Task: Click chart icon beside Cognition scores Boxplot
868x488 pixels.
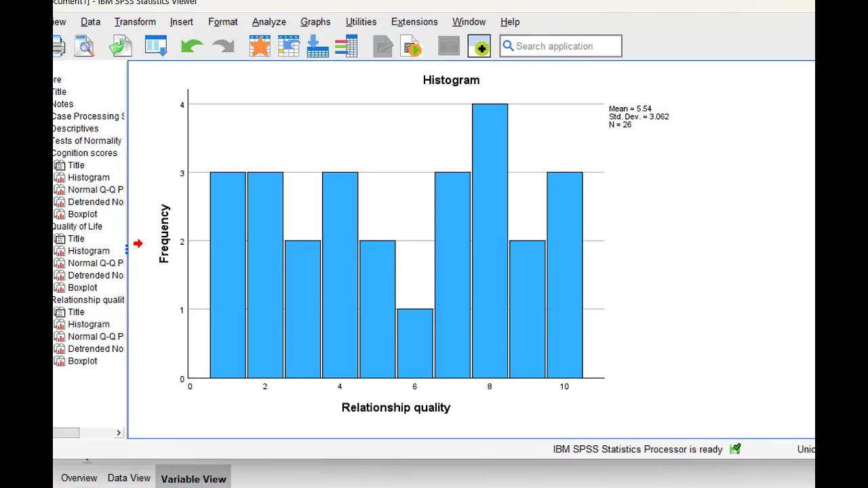Action: 60,214
